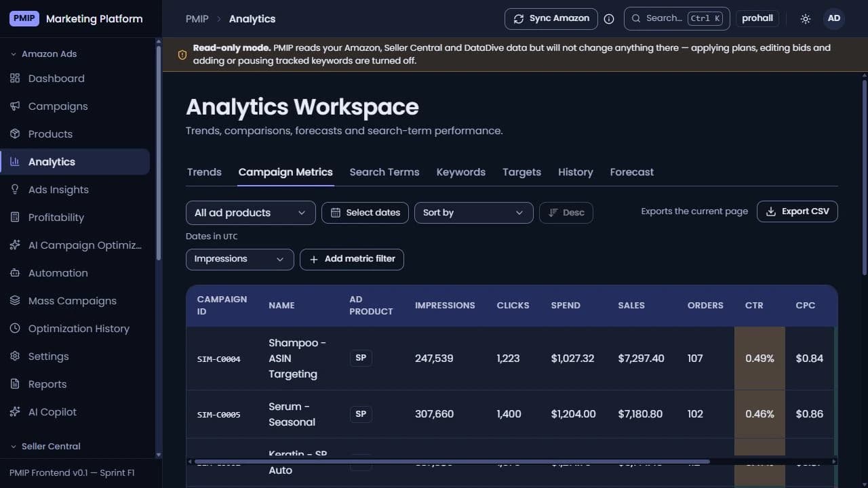This screenshot has width=868, height=488.
Task: Open Mass Campaigns in the sidebar
Action: [75, 301]
